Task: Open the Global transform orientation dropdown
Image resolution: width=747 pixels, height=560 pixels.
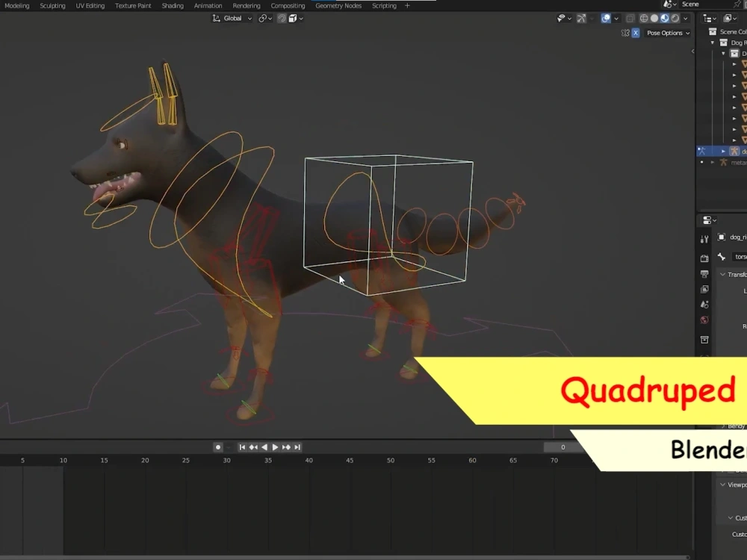Action: (232, 18)
